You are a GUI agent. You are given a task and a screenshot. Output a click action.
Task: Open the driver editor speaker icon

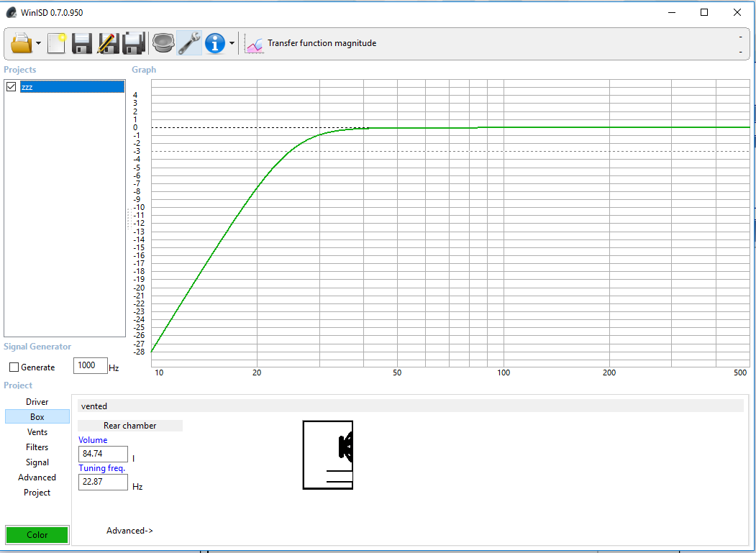tap(163, 43)
